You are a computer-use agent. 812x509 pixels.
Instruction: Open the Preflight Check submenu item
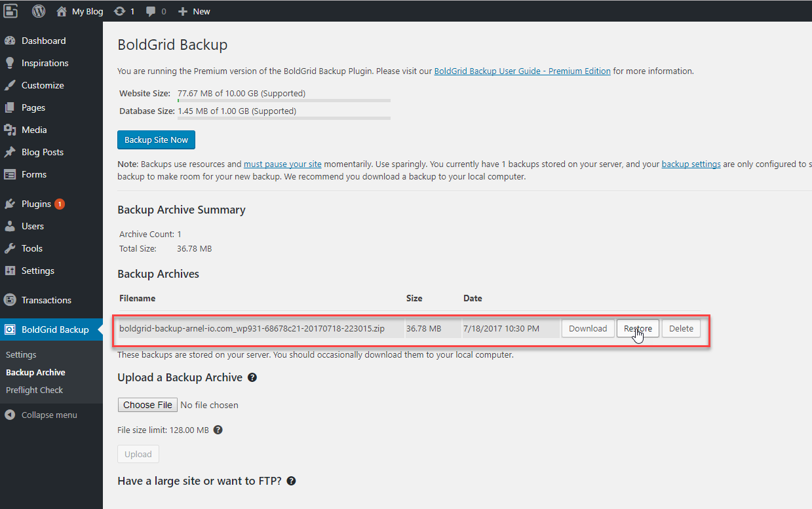pyautogui.click(x=35, y=390)
